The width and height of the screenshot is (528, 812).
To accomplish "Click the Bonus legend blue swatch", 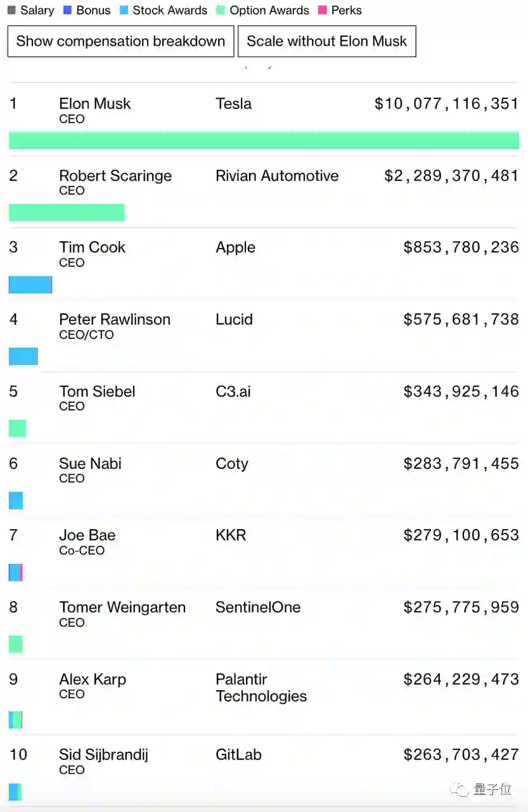I will 67,11.
